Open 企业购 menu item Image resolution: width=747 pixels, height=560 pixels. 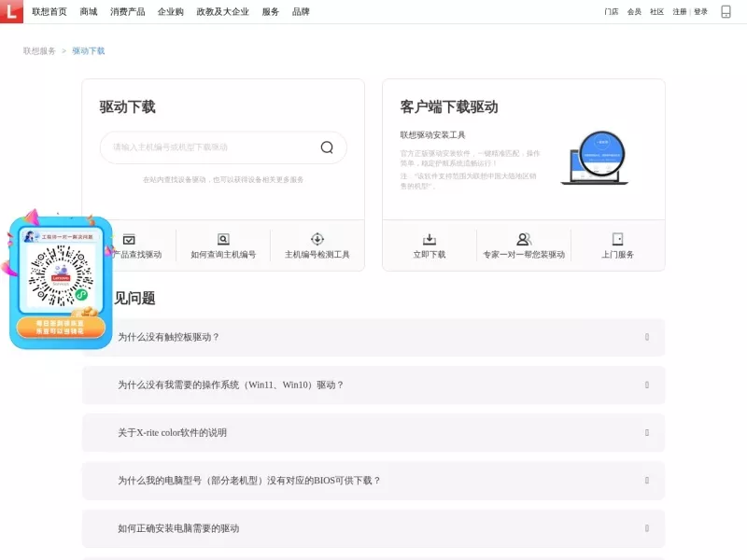[171, 11]
